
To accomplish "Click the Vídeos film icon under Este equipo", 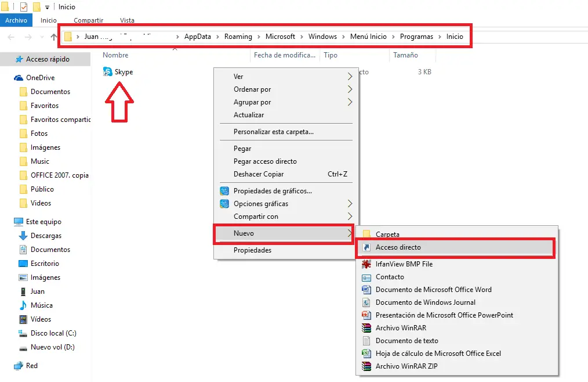I will coord(23,319).
